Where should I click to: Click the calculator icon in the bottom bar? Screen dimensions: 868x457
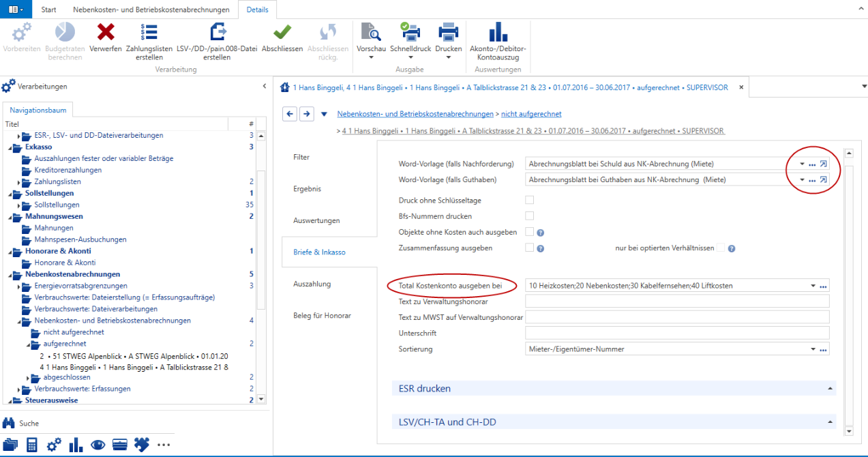tap(31, 445)
